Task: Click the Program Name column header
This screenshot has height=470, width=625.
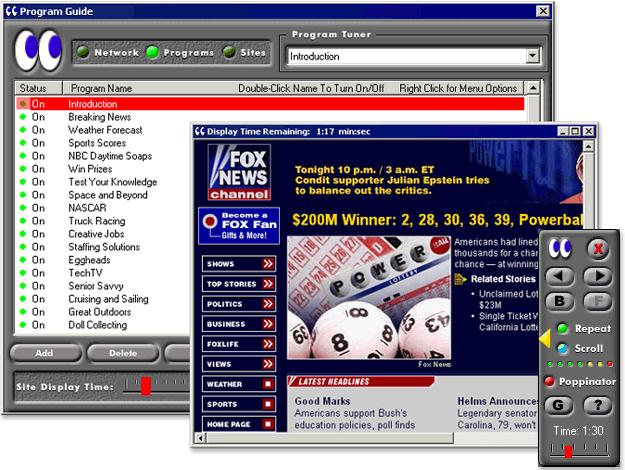Action: [x=101, y=88]
